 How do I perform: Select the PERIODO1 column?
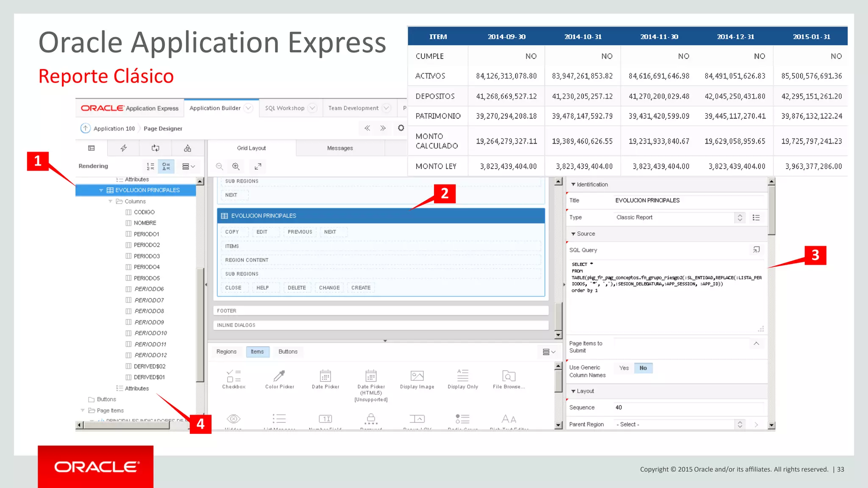(146, 234)
